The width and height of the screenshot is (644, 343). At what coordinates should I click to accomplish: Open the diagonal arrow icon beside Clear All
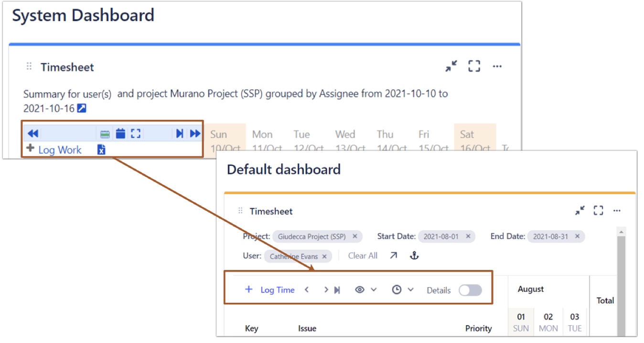(x=393, y=256)
